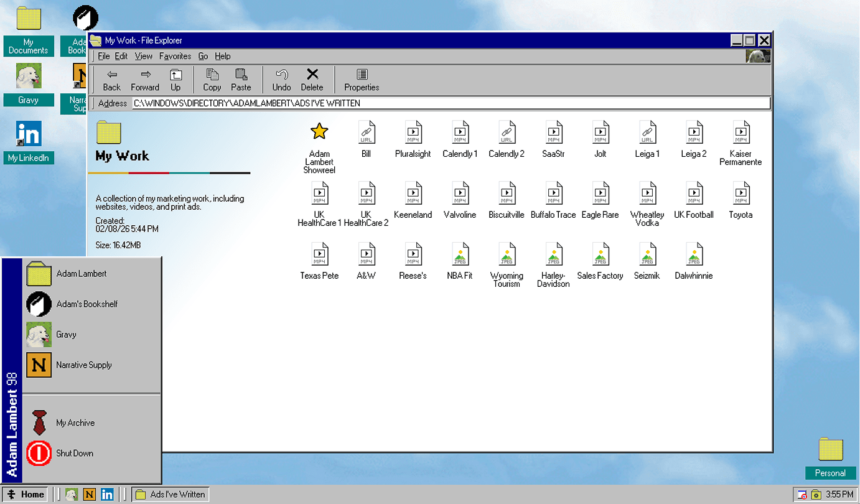Click the Forward toolbar button
860x504 pixels.
145,80
